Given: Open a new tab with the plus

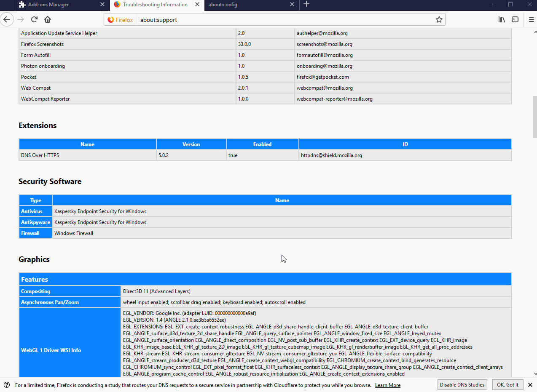Looking at the screenshot, I should click(306, 4).
